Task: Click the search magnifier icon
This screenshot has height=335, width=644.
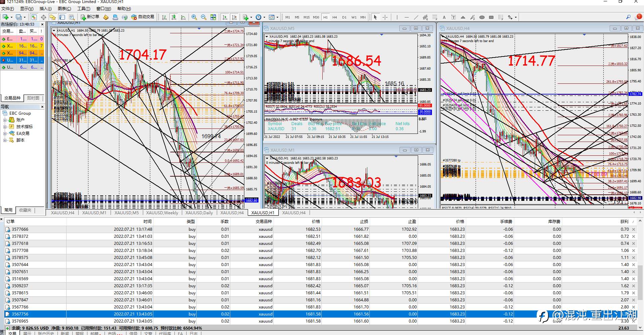Action: [x=628, y=17]
